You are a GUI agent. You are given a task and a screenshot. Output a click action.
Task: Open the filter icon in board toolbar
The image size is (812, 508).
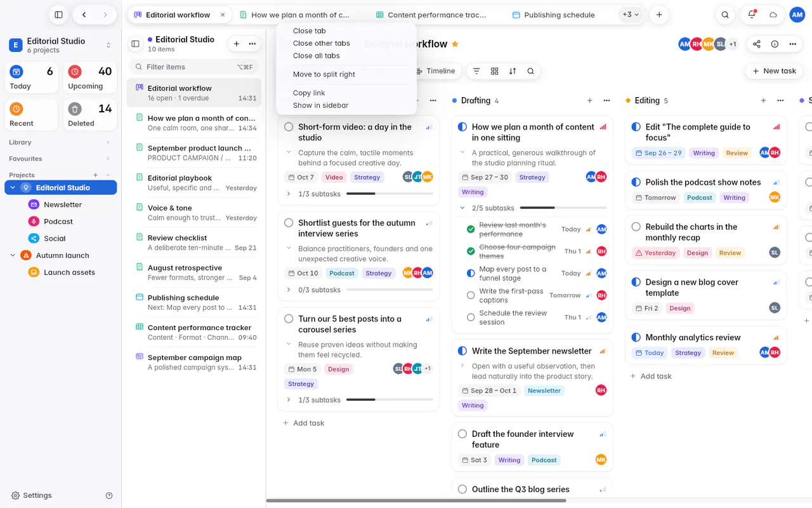pyautogui.click(x=476, y=71)
